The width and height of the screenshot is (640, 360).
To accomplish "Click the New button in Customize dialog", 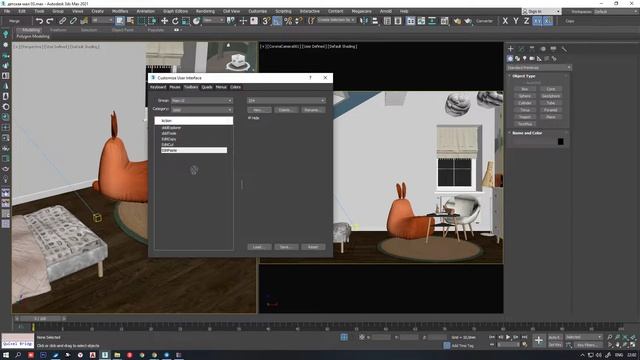I will point(259,110).
